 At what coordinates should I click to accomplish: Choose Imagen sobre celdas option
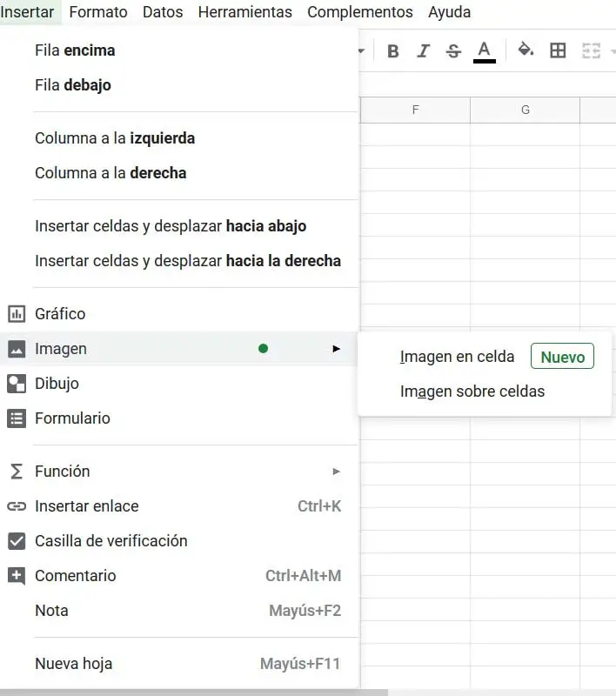pos(472,391)
